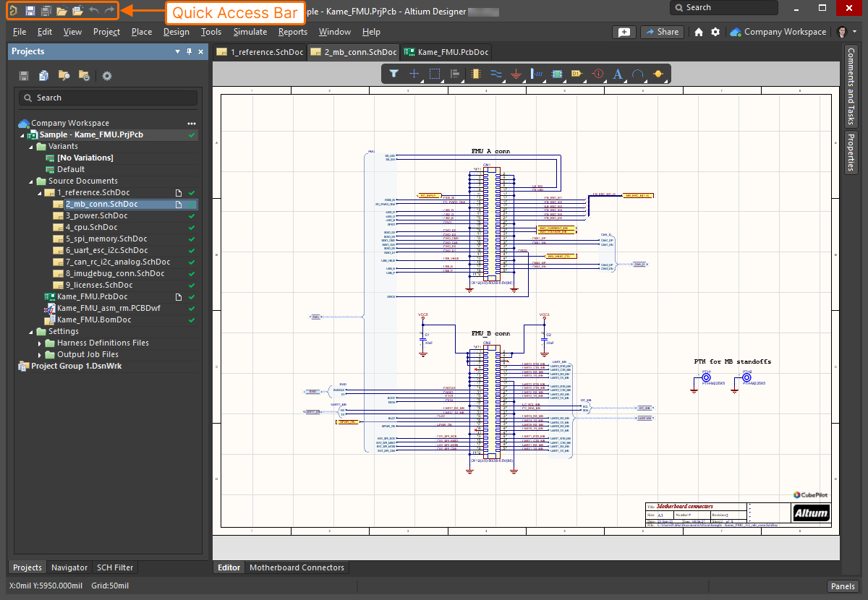868x600 pixels.
Task: Click the Home icon near Share
Action: 699,32
